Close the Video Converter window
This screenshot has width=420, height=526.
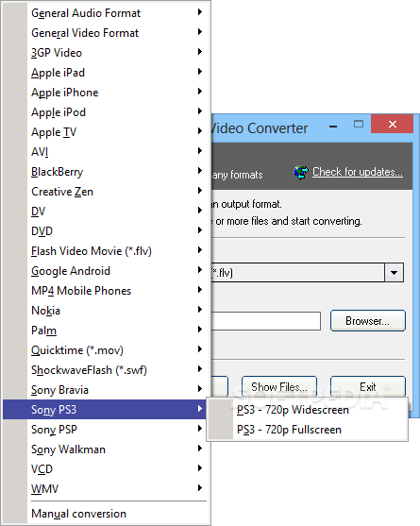[x=393, y=124]
